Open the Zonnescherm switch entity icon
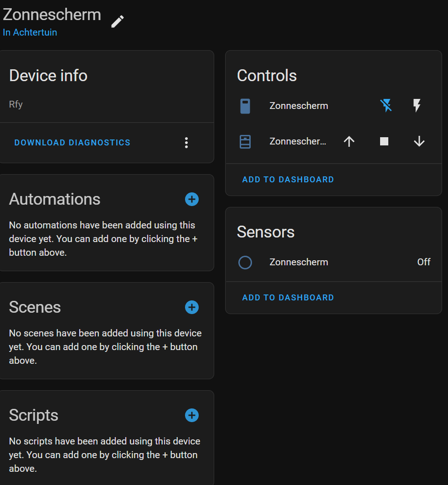This screenshot has height=485, width=448. (x=245, y=106)
